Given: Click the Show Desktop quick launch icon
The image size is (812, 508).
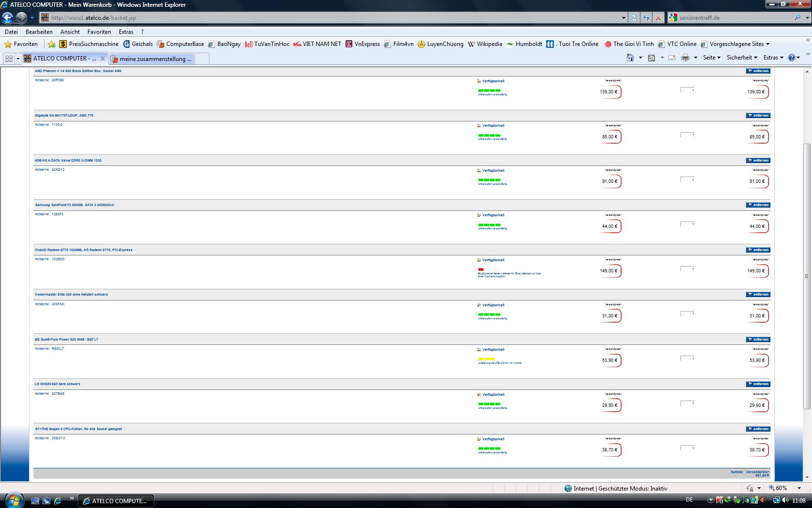Looking at the screenshot, I should [x=35, y=501].
